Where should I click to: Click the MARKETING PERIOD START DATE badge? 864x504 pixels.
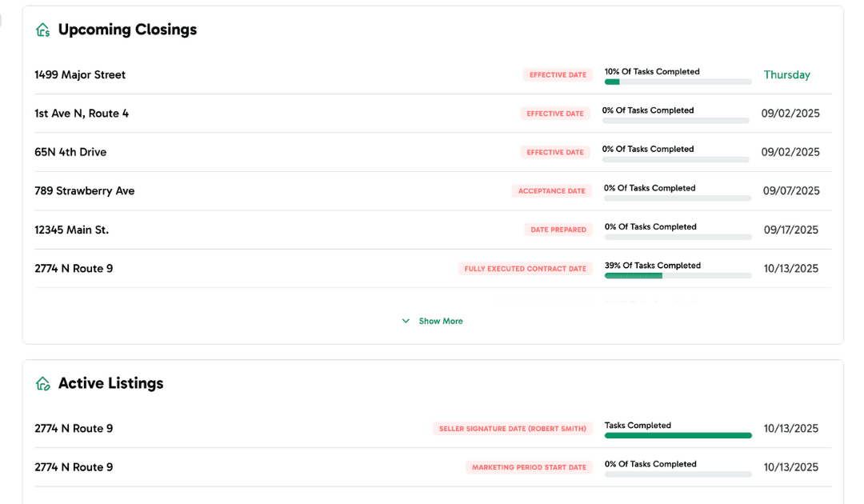[529, 467]
